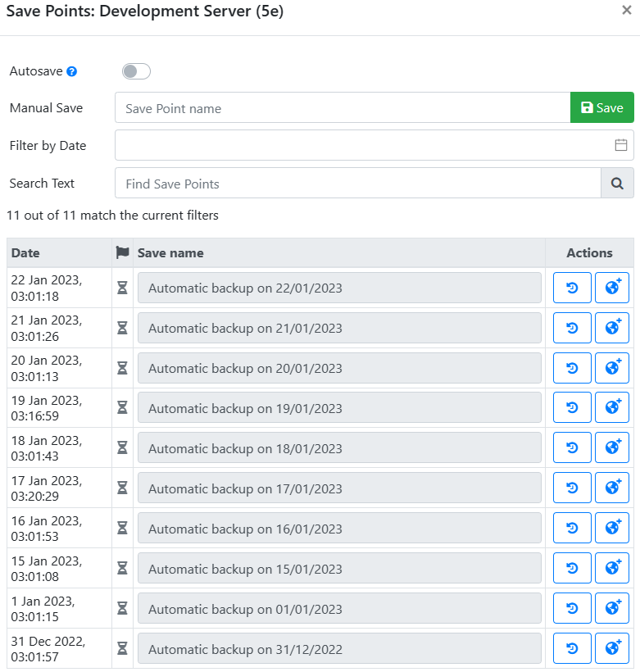Restore the 31 Dec 2022 save point

(572, 648)
